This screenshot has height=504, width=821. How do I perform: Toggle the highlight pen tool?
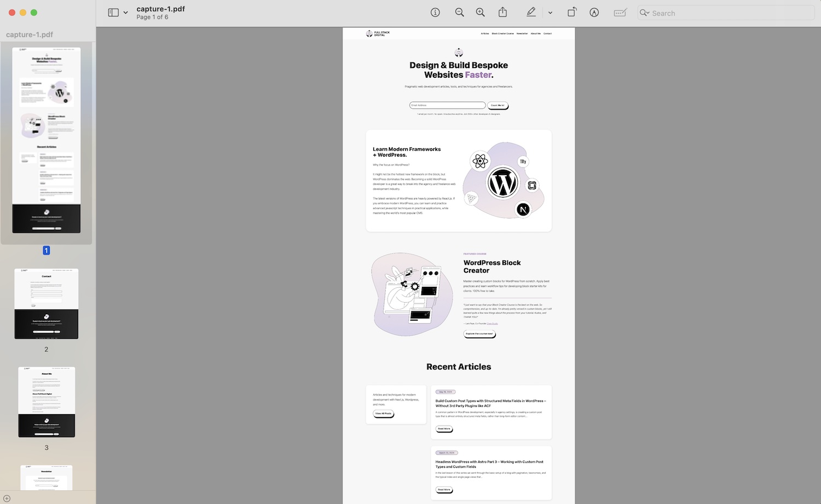point(531,13)
